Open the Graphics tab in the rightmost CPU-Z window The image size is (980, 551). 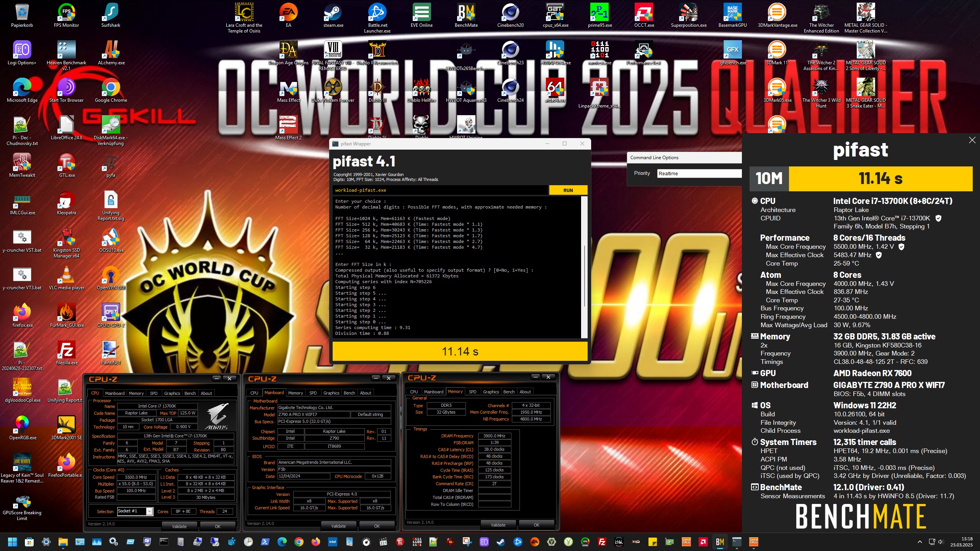click(x=491, y=392)
